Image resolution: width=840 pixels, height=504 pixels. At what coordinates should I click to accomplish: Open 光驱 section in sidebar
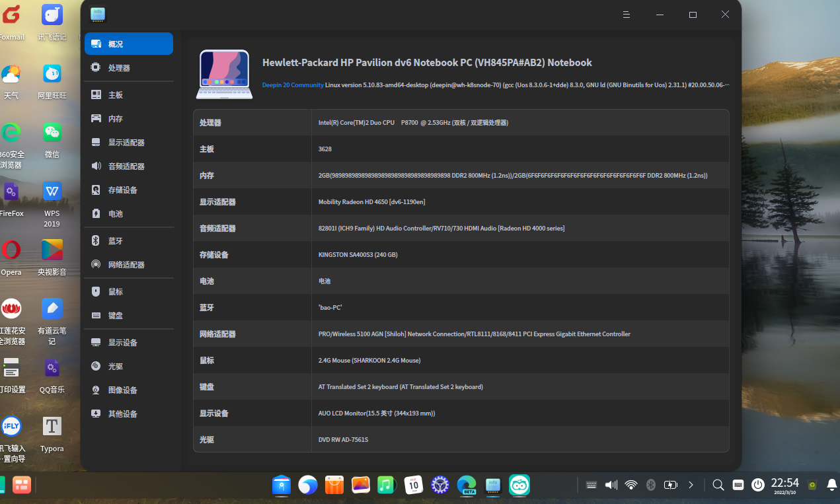click(129, 366)
